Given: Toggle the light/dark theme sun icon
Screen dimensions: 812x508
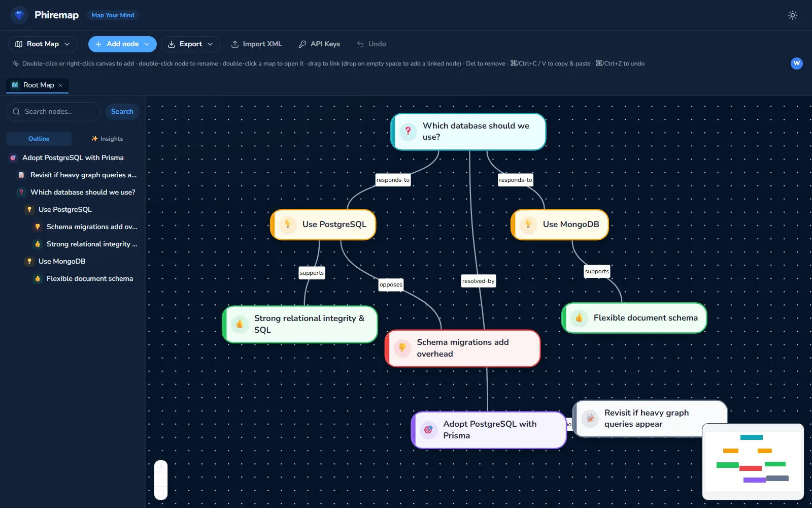Looking at the screenshot, I should coord(793,15).
